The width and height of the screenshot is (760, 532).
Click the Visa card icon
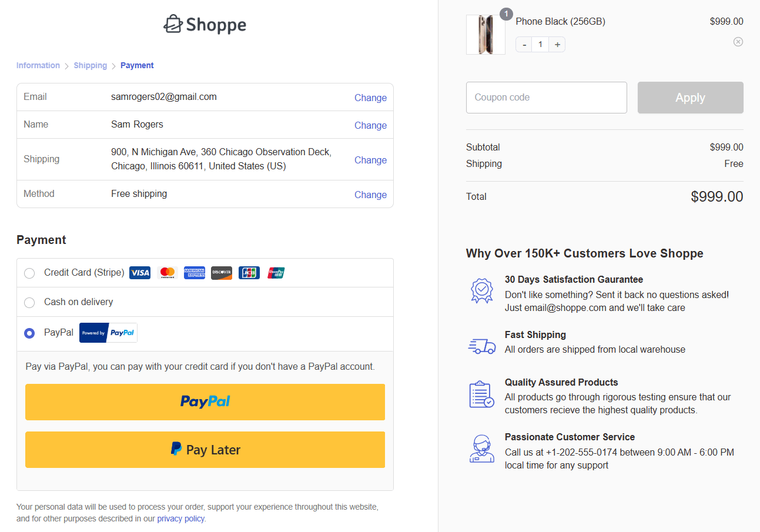(139, 272)
